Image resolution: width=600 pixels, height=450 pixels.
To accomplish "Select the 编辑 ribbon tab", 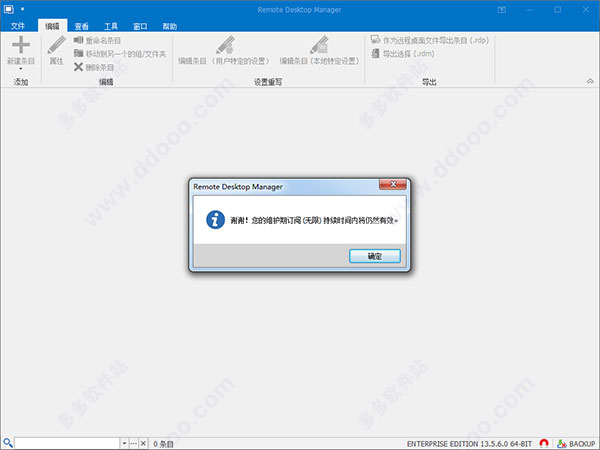I will point(52,26).
